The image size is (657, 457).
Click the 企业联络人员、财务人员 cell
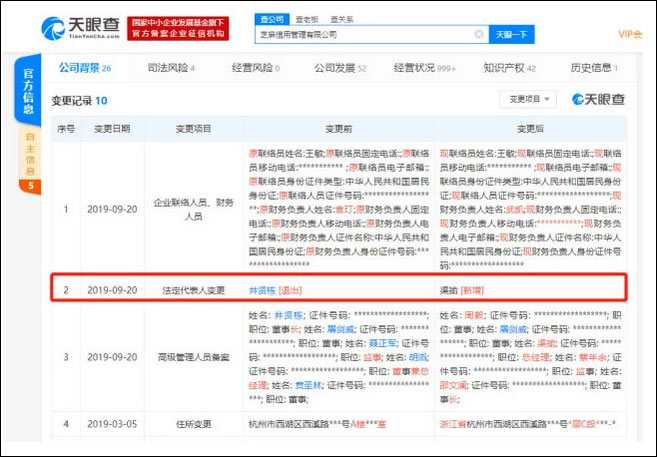[x=194, y=209]
